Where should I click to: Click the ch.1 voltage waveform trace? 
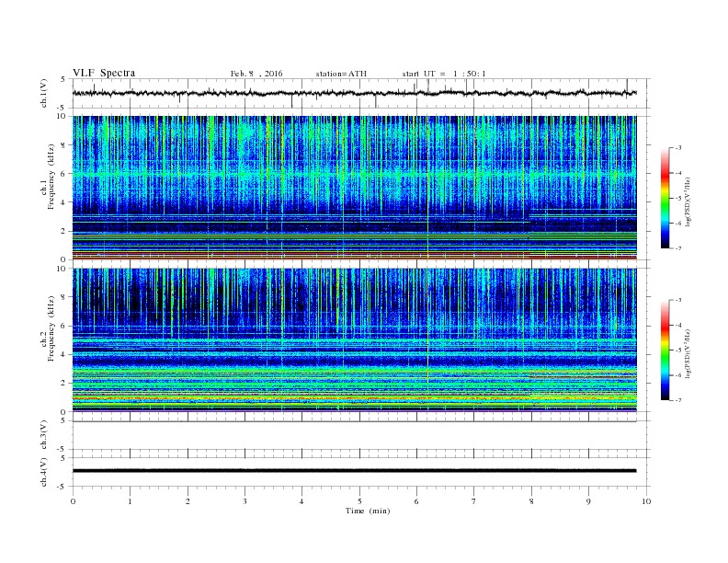click(x=354, y=93)
